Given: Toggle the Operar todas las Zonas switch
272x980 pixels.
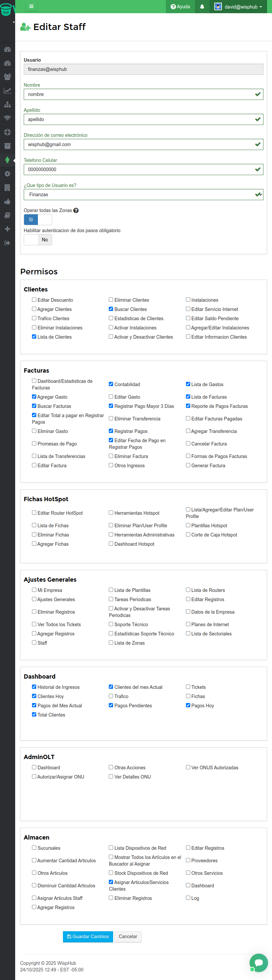Looking at the screenshot, I should click(38, 220).
